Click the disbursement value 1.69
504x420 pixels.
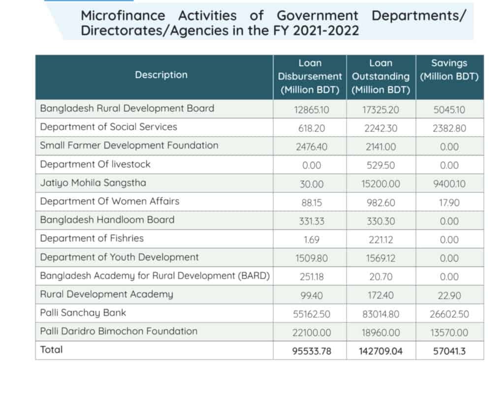click(312, 240)
